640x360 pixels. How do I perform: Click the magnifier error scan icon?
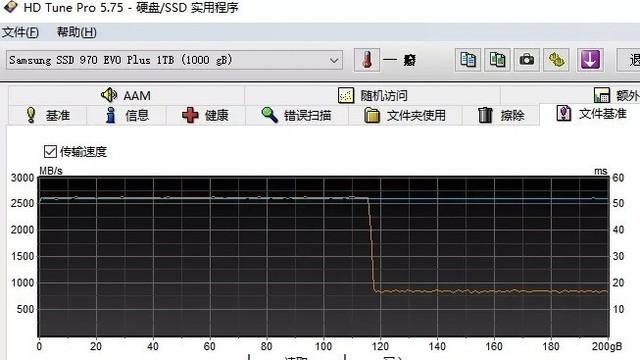point(269,115)
